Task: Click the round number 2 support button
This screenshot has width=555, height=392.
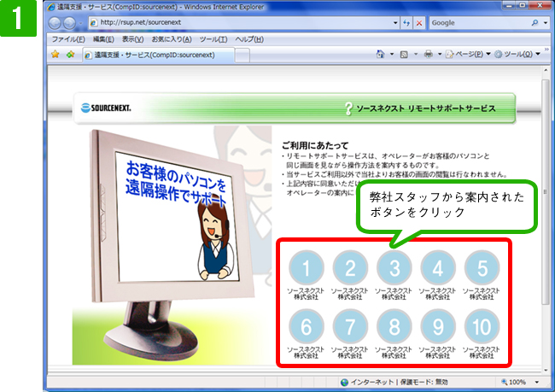Action: (x=350, y=268)
